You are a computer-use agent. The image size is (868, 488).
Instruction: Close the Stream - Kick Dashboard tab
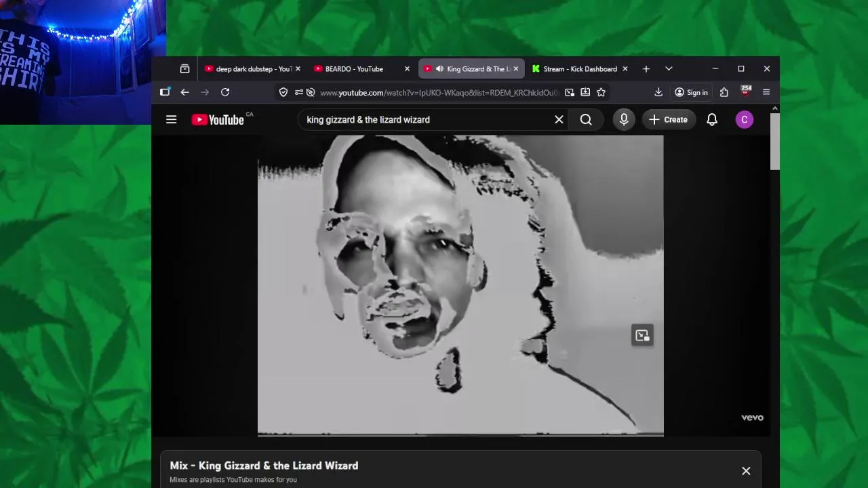click(625, 68)
